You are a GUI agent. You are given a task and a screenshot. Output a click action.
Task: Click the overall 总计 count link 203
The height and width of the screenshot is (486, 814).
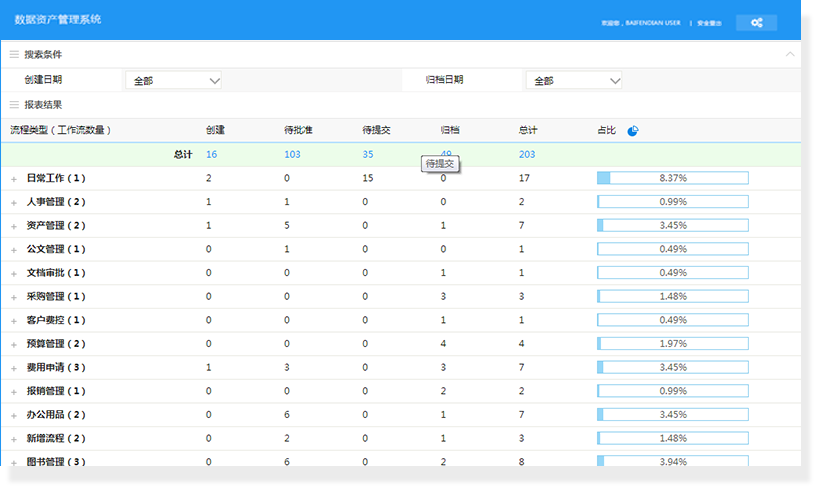(527, 155)
